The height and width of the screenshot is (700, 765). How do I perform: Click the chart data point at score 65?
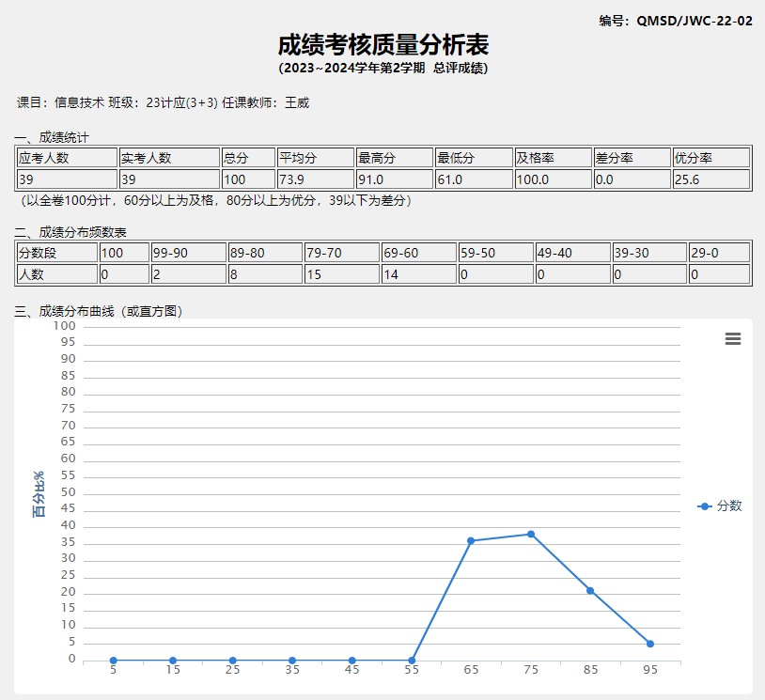pos(471,541)
